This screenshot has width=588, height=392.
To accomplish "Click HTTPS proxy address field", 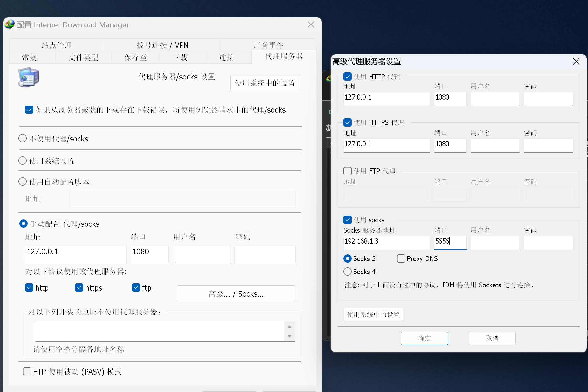I will 387,145.
